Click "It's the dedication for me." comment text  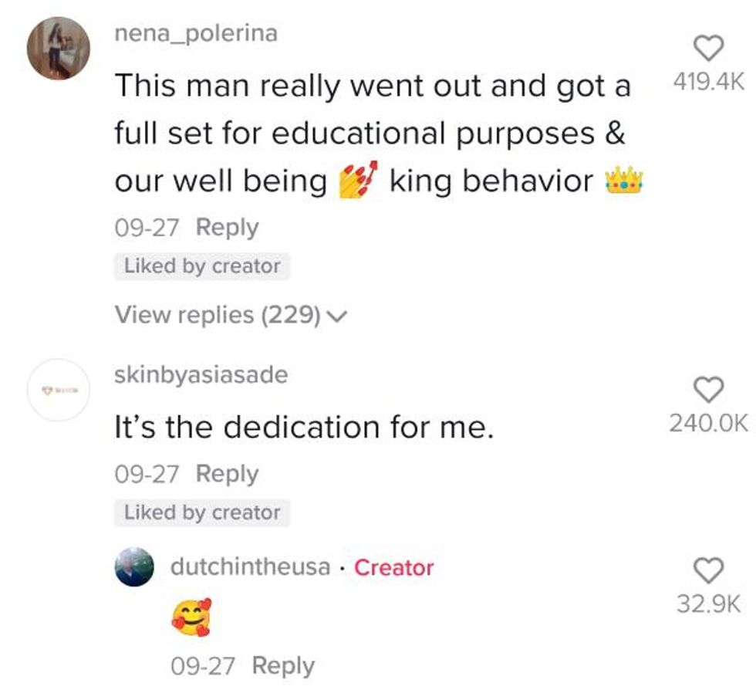[303, 427]
